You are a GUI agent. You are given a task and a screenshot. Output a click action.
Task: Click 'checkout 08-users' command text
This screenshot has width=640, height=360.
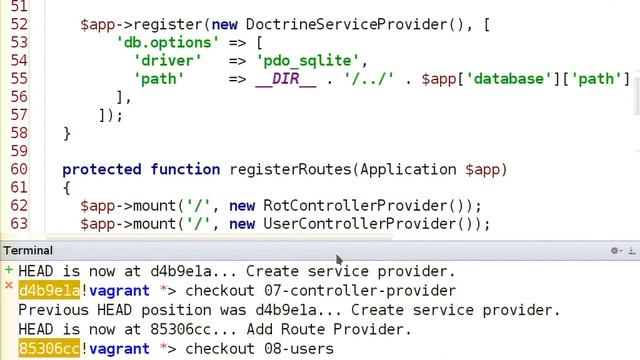point(259,349)
